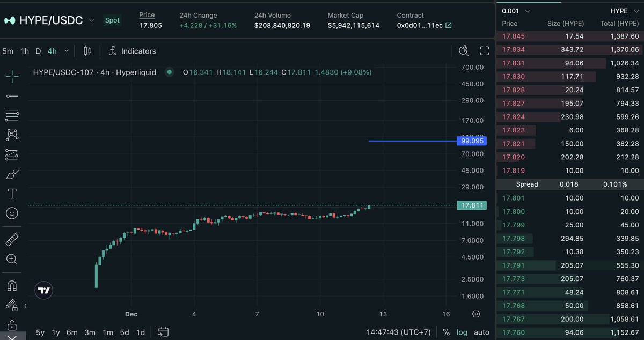Enter fullscreen chart mode
This screenshot has width=644, height=340.
(485, 51)
